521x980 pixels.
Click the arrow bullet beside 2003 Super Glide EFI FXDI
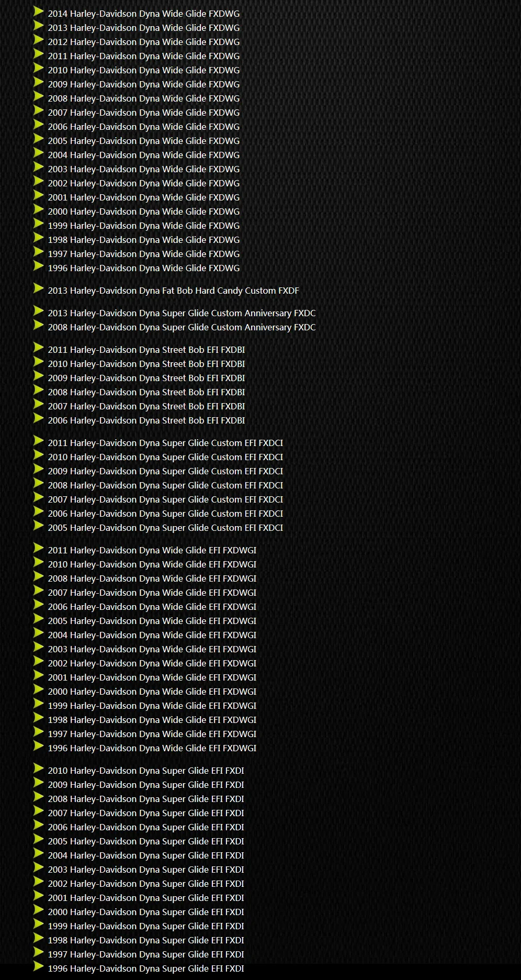point(39,867)
